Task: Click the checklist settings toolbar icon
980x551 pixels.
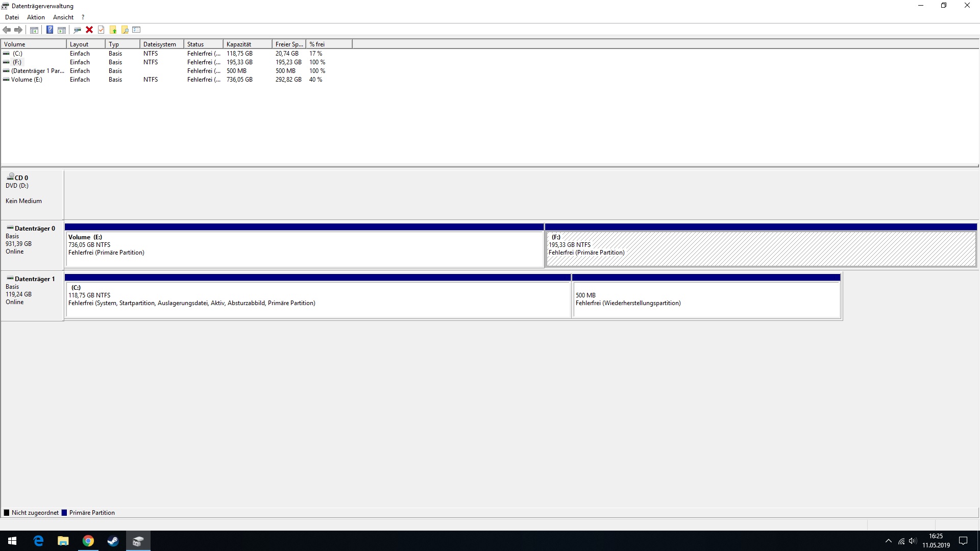Action: pos(136,30)
